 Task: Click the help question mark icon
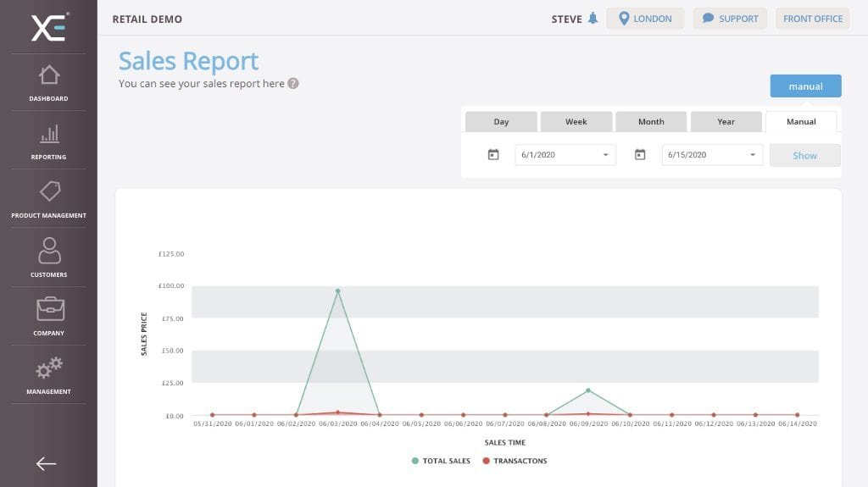coord(293,84)
